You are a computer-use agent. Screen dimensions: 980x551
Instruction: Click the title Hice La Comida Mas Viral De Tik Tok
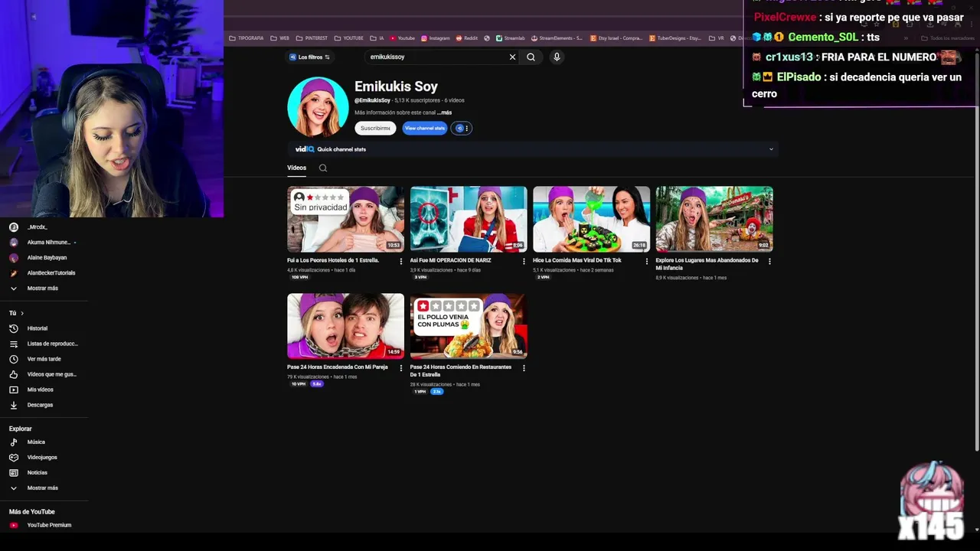pyautogui.click(x=577, y=260)
